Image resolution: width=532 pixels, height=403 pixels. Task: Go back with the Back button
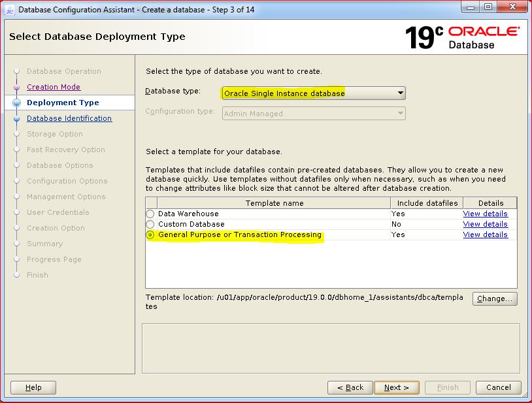[350, 387]
